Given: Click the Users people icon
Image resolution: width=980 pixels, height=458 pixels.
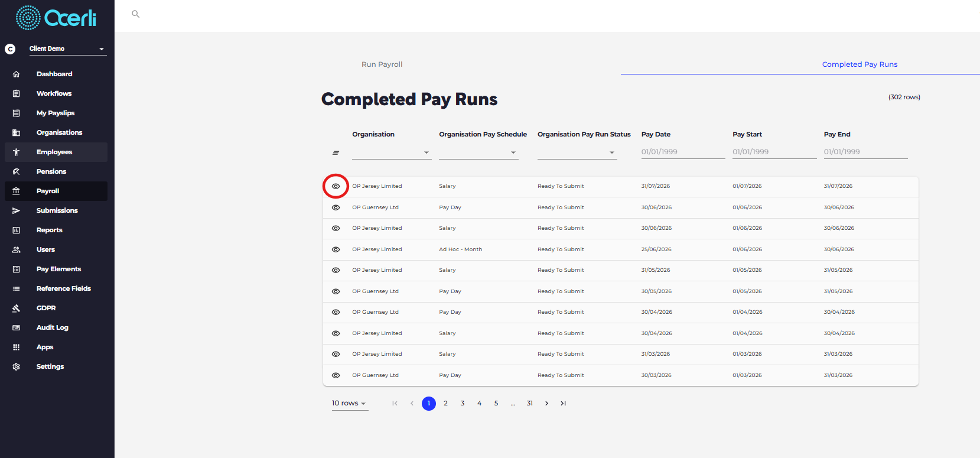Looking at the screenshot, I should pyautogui.click(x=16, y=249).
